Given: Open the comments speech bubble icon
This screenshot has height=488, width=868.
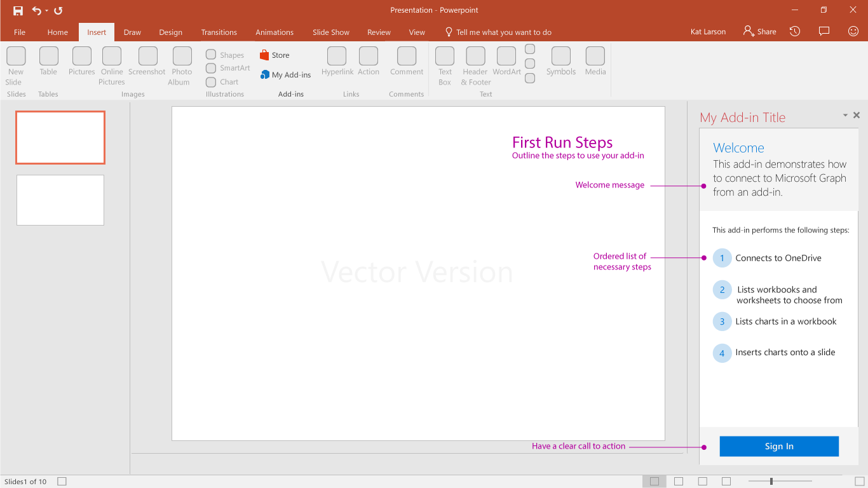Looking at the screenshot, I should (824, 31).
